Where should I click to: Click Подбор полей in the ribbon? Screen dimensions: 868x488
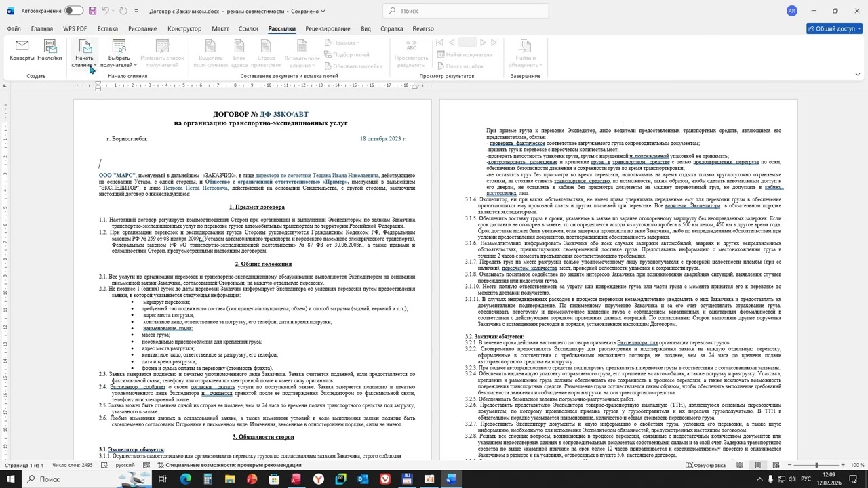pos(347,54)
